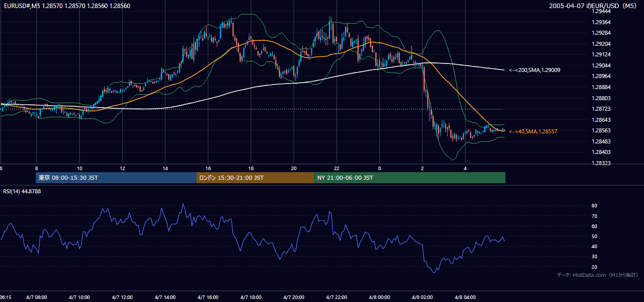Viewport: 644px width, 302px height.
Task: Click RSI scale value 60
Action: (x=594, y=226)
